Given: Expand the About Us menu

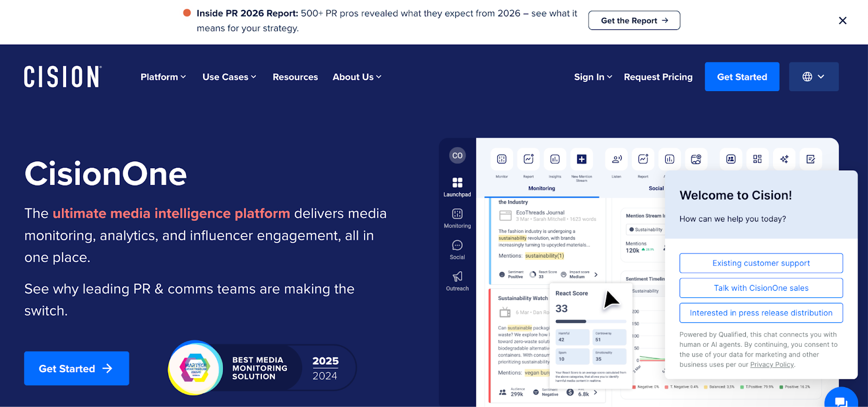Looking at the screenshot, I should tap(357, 77).
